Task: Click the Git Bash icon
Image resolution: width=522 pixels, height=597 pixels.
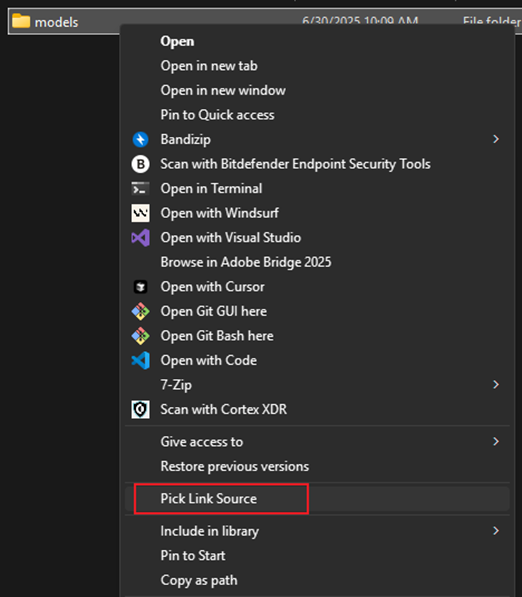Action: click(140, 336)
